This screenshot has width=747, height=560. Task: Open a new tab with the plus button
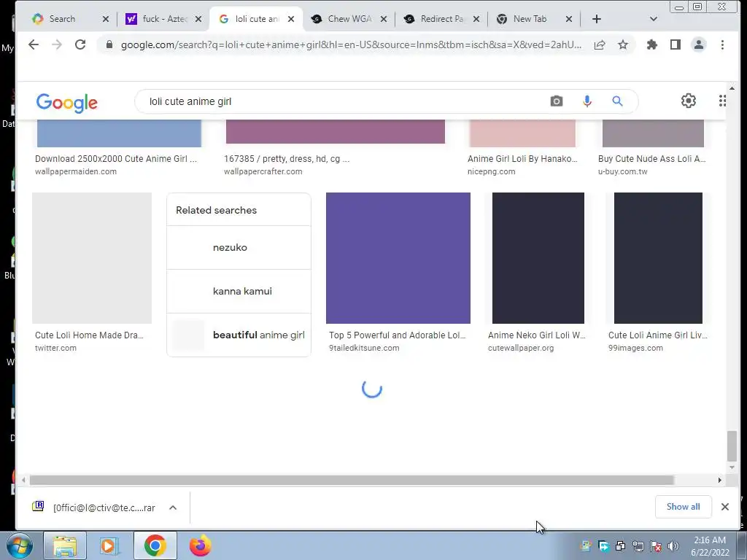pyautogui.click(x=597, y=19)
